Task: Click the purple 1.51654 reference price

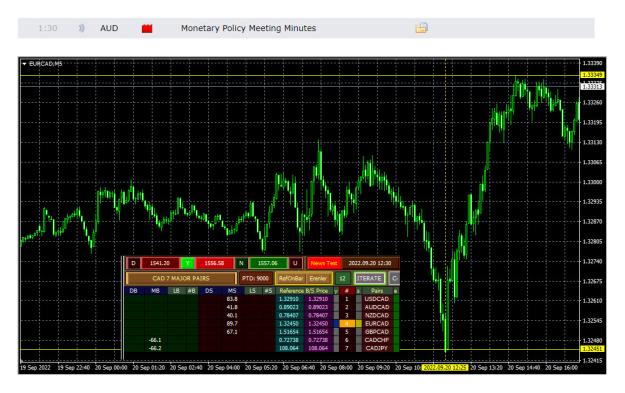Action: [x=318, y=332]
